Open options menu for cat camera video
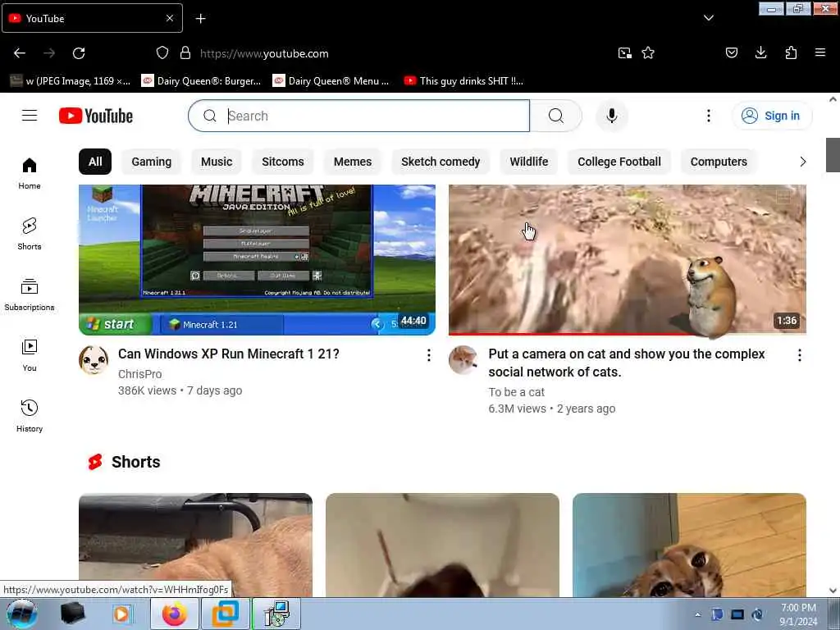This screenshot has width=840, height=630. click(799, 355)
